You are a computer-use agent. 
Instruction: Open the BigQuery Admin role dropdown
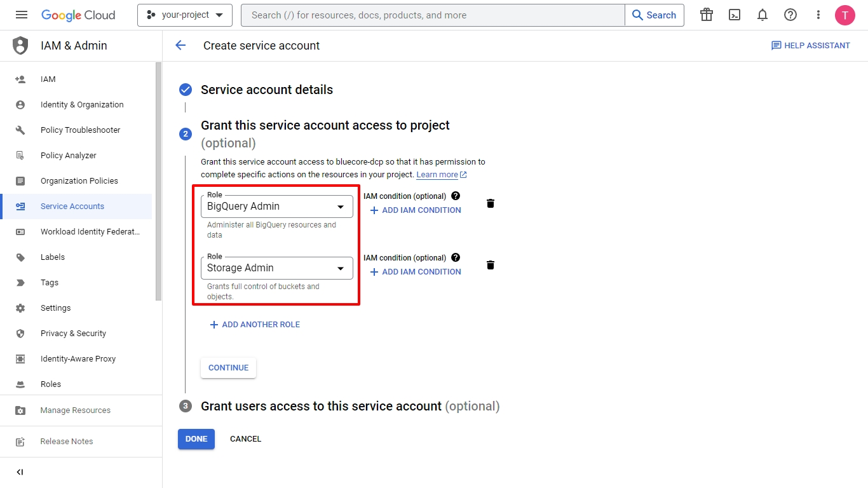[x=276, y=207]
